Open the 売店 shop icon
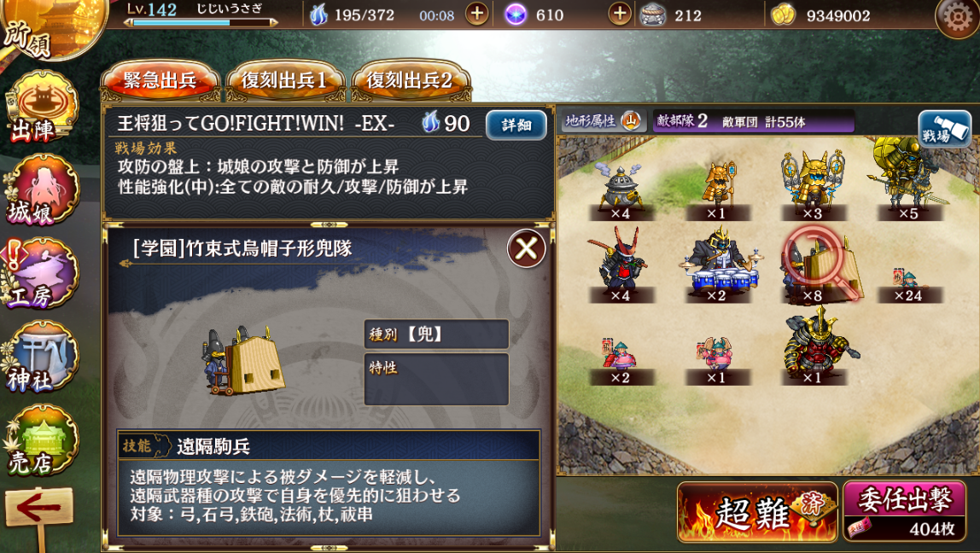Image resolution: width=980 pixels, height=553 pixels. coord(41,440)
